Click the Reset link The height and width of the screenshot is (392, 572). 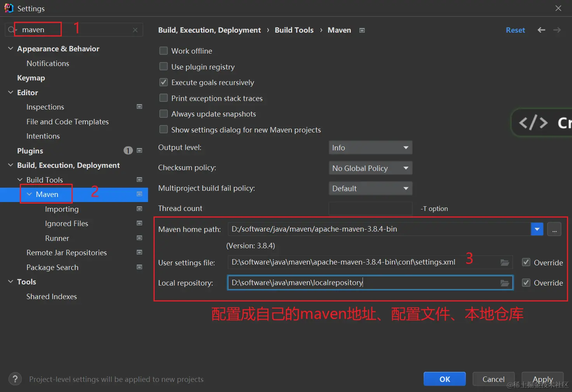click(x=515, y=30)
